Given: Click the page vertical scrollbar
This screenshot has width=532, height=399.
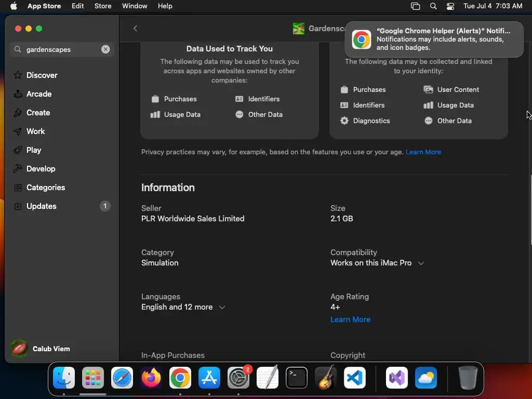Looking at the screenshot, I should tap(530, 210).
